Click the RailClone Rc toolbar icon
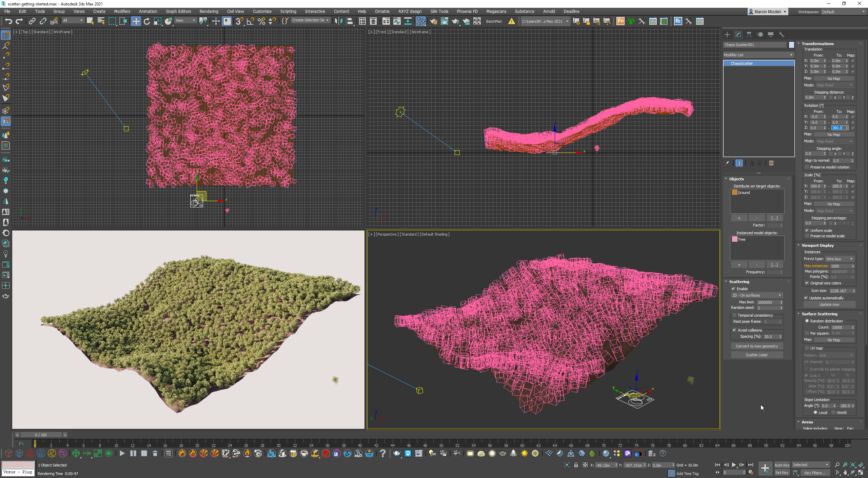 click(678, 21)
